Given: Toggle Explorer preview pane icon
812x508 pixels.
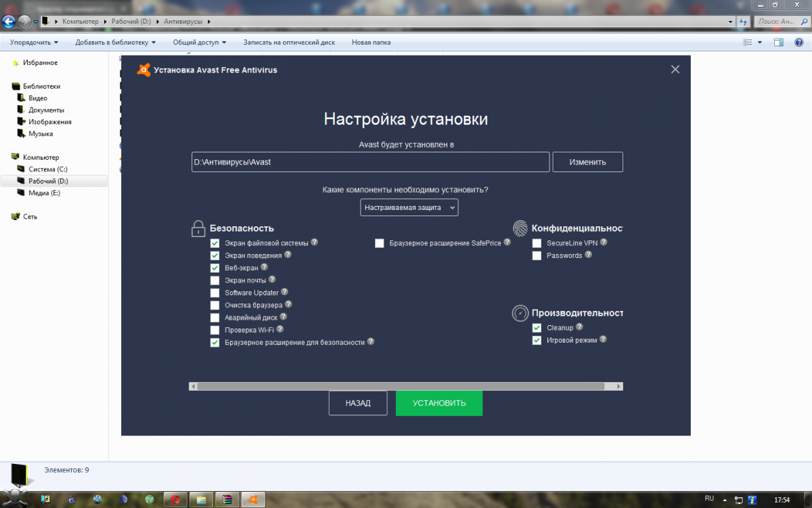Looking at the screenshot, I should [x=779, y=42].
